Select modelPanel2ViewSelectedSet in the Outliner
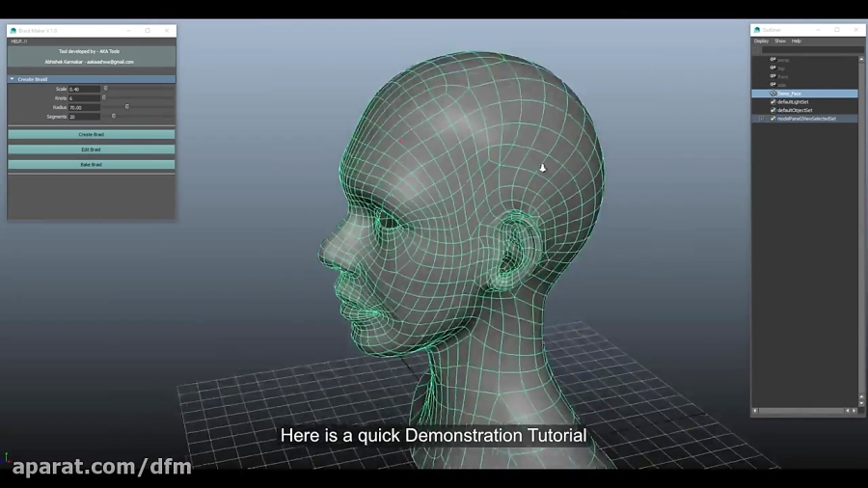868x488 pixels. tap(806, 119)
